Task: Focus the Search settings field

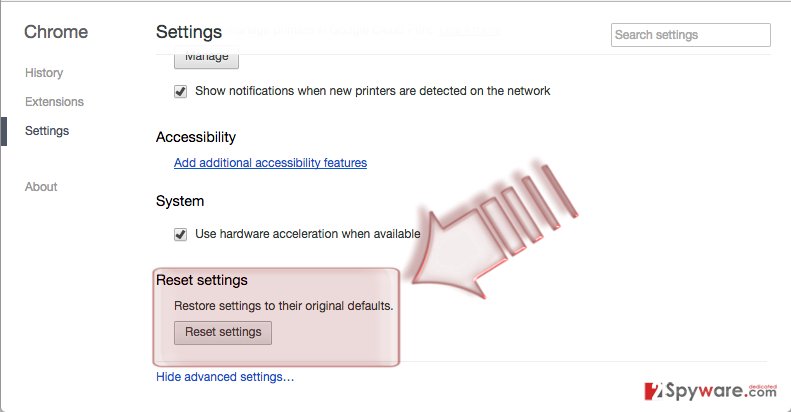Action: [691, 35]
